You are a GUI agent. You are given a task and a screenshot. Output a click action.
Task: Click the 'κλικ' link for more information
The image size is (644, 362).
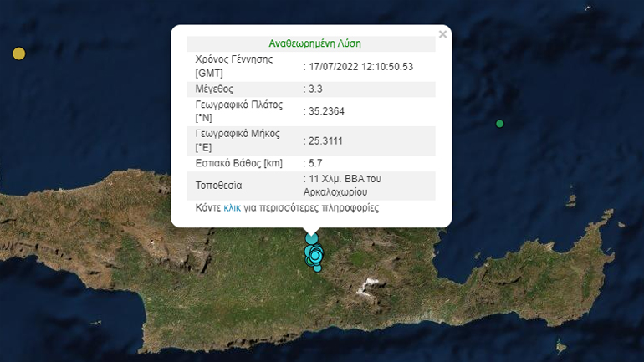tap(232, 207)
